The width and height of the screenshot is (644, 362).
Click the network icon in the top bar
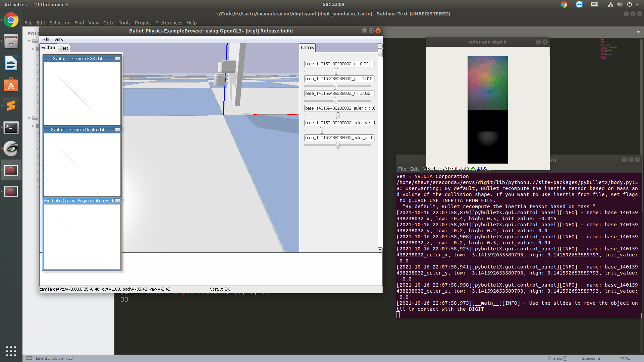(x=610, y=4)
